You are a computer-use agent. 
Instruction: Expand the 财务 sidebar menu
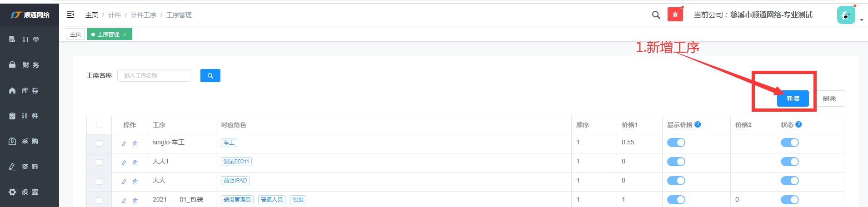[x=30, y=65]
